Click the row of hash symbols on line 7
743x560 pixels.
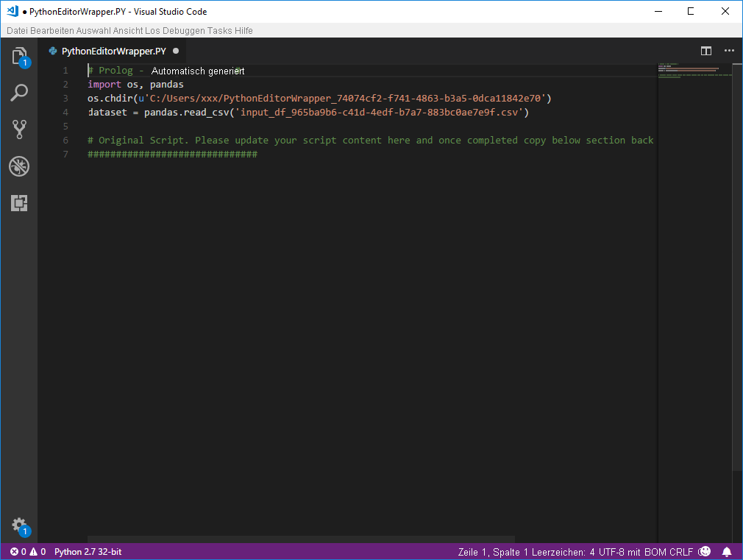coord(172,154)
